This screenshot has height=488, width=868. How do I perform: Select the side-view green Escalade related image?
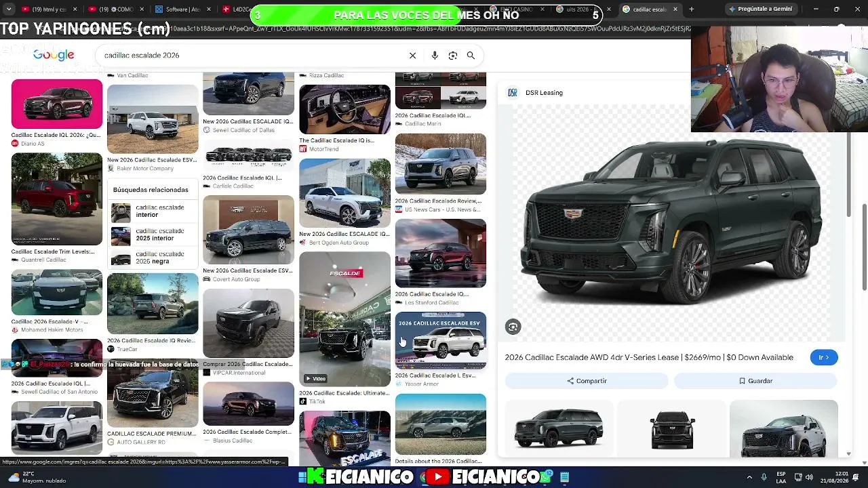pos(559,428)
